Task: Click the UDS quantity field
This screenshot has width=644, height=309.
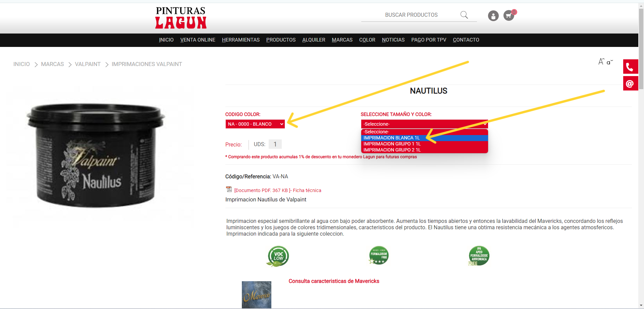Action: tap(275, 144)
